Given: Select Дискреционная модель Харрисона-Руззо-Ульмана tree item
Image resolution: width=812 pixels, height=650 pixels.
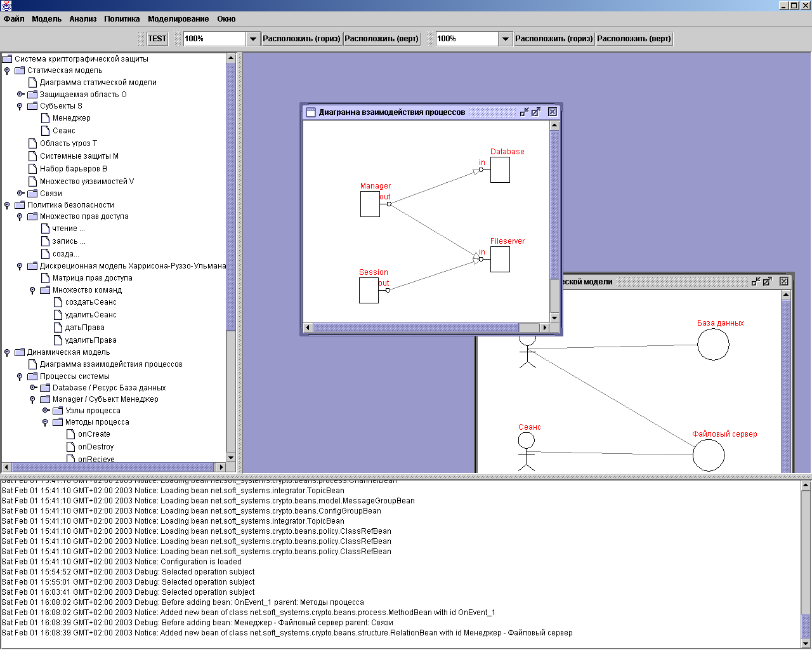Looking at the screenshot, I should pyautogui.click(x=133, y=266).
